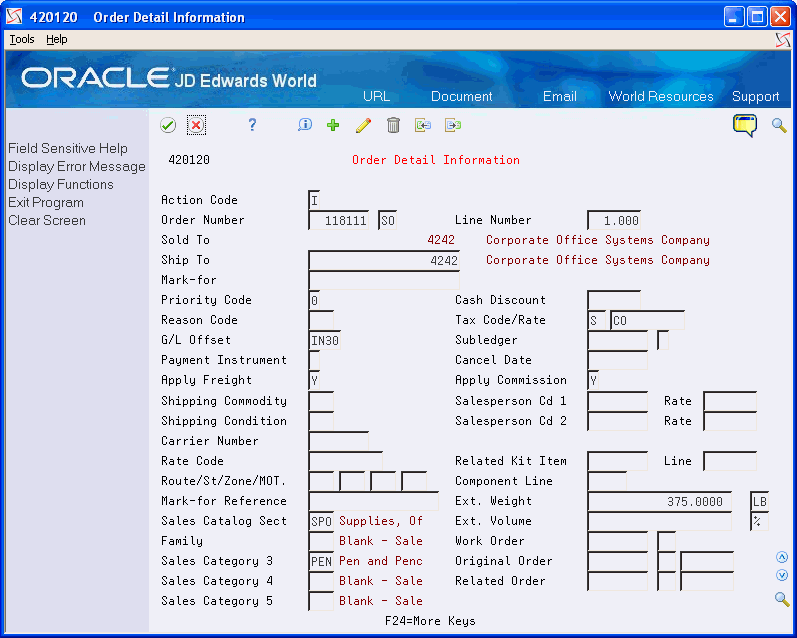
Task: Open the URL header tab
Action: 376,96
